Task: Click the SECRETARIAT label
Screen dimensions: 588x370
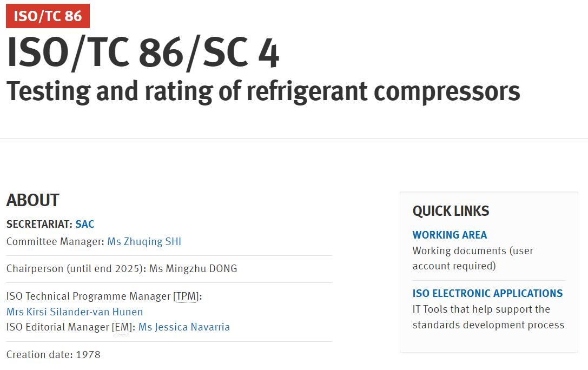Action: (x=39, y=224)
